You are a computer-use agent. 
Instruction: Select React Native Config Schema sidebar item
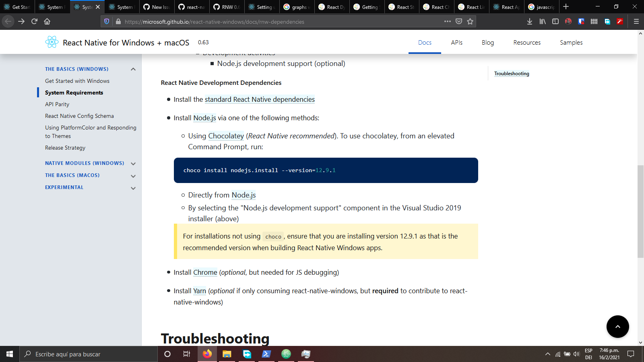[x=79, y=116]
